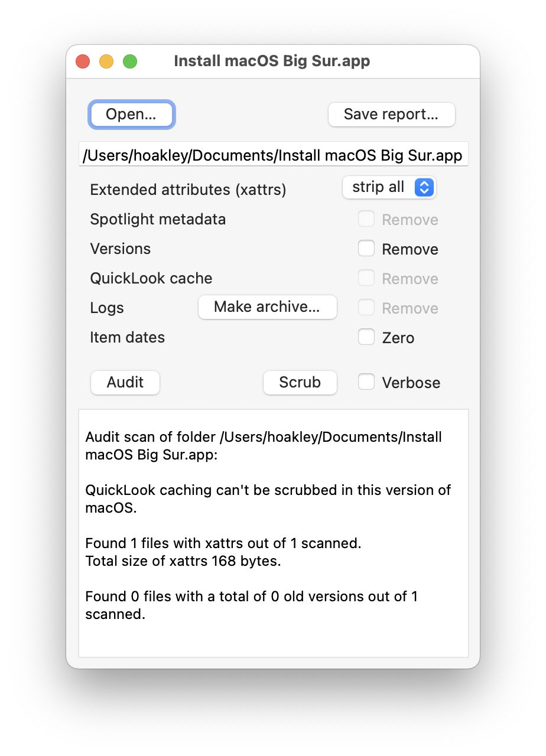Image resolution: width=546 pixels, height=756 pixels.
Task: Enable the Remove checkbox for Versions
Action: click(x=366, y=249)
